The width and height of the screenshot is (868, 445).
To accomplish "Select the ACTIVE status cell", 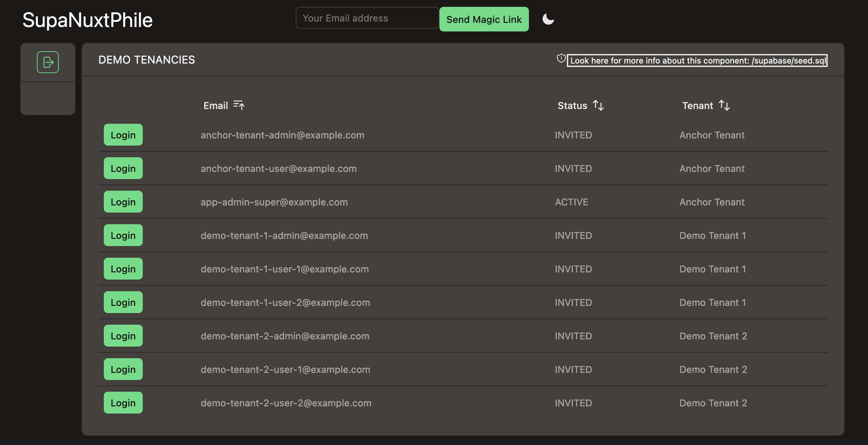I will click(x=572, y=202).
